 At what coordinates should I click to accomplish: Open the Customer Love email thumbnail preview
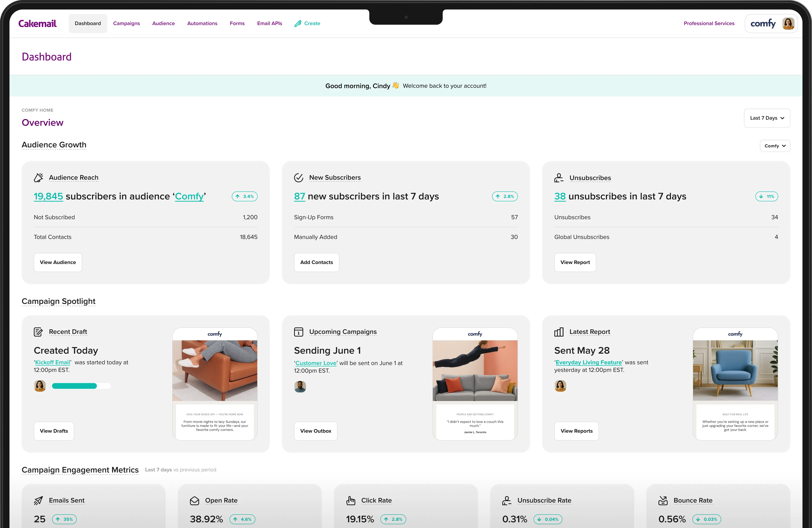pos(475,384)
